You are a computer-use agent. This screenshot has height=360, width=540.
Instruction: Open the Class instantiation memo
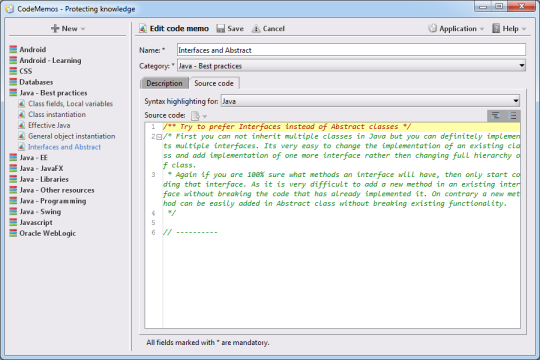pyautogui.click(x=57, y=114)
